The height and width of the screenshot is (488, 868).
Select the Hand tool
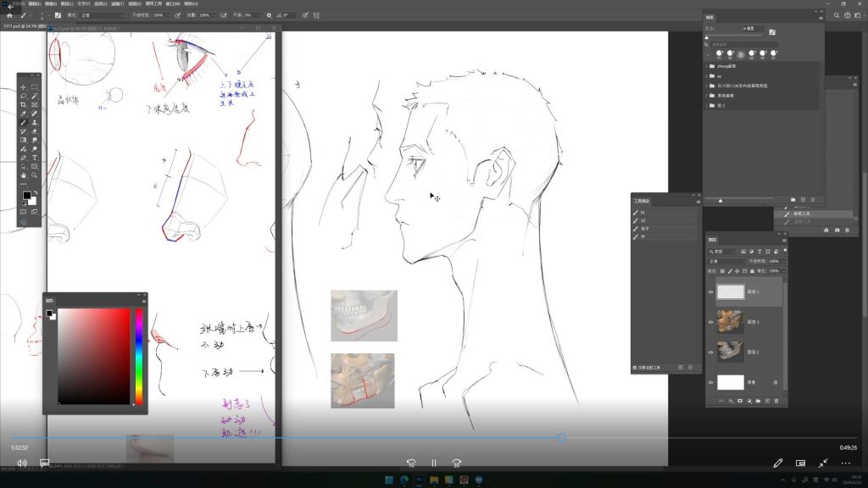click(x=23, y=175)
